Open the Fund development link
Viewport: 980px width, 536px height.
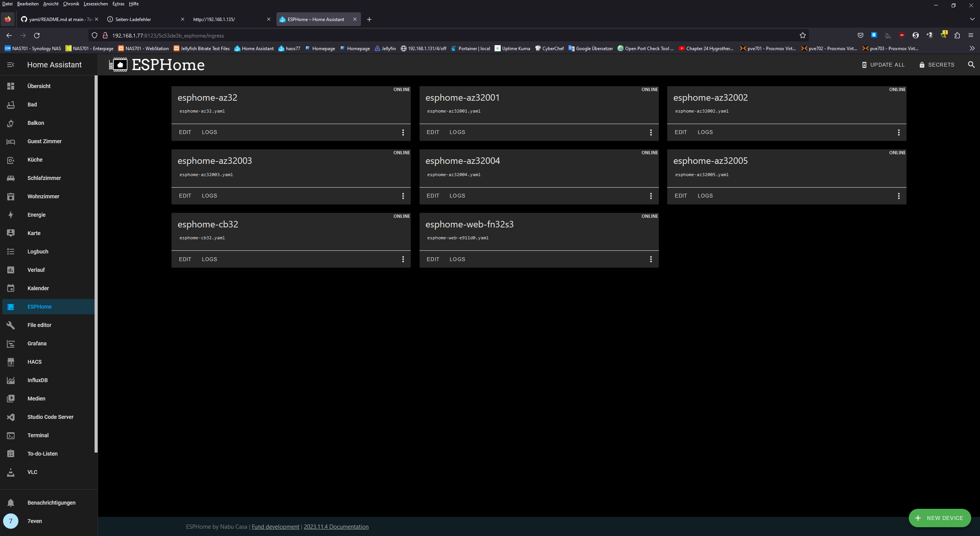point(275,527)
